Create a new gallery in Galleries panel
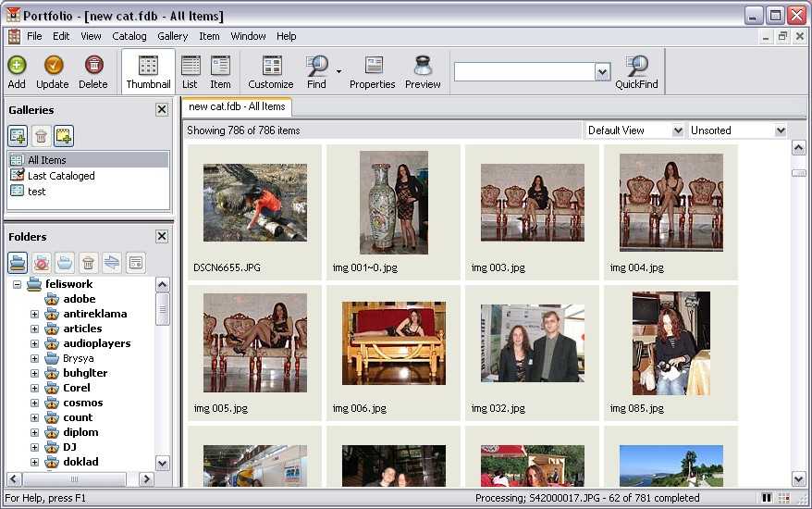The image size is (812, 509). (18, 136)
